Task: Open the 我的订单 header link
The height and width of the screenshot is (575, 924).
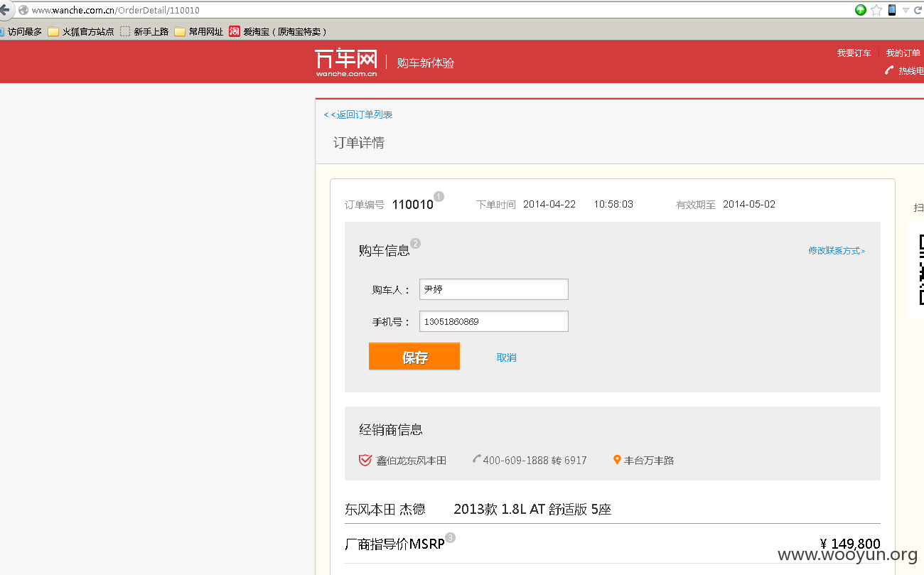Action: coord(903,53)
